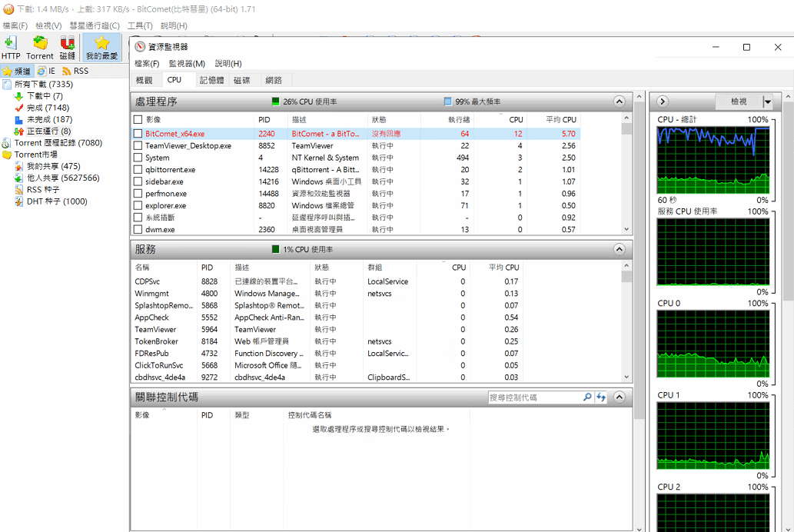Click the process list vertical scrollbar
The height and width of the screenshot is (532, 794).
click(x=626, y=177)
